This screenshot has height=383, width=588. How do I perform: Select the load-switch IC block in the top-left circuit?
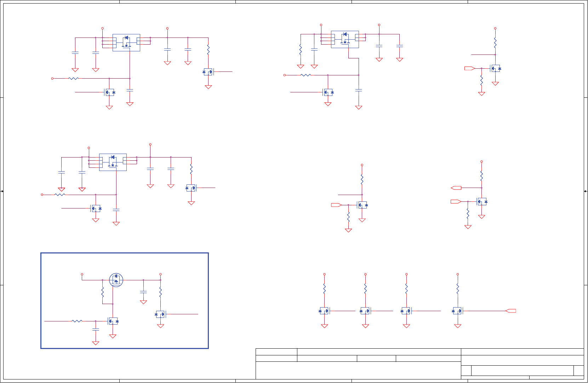pos(126,42)
